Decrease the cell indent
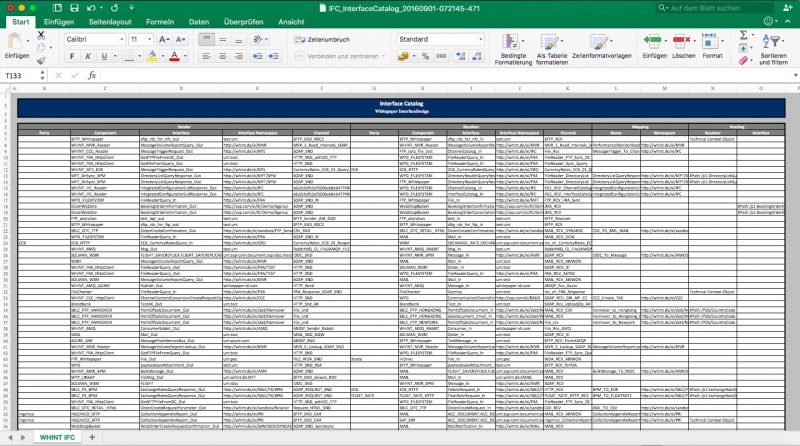This screenshot has height=446, width=800. pyautogui.click(x=258, y=56)
